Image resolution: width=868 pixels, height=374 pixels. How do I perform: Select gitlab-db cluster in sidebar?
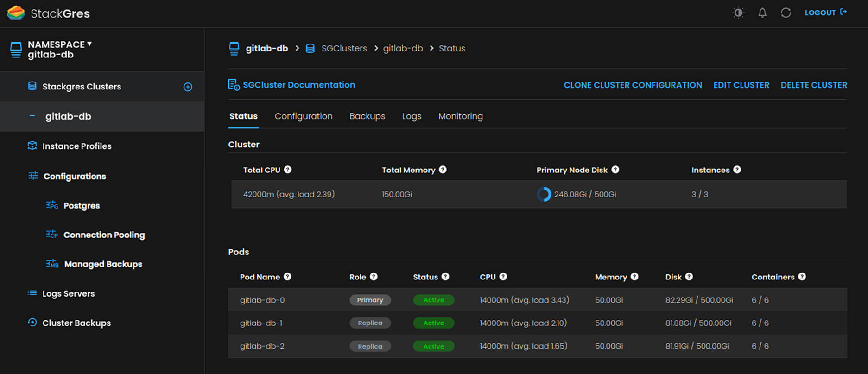click(68, 116)
